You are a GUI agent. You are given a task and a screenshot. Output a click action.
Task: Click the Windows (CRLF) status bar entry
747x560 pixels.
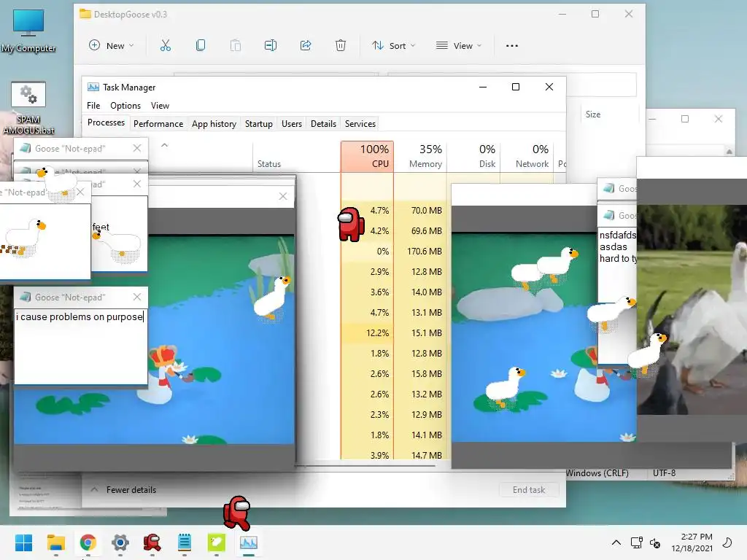[597, 472]
